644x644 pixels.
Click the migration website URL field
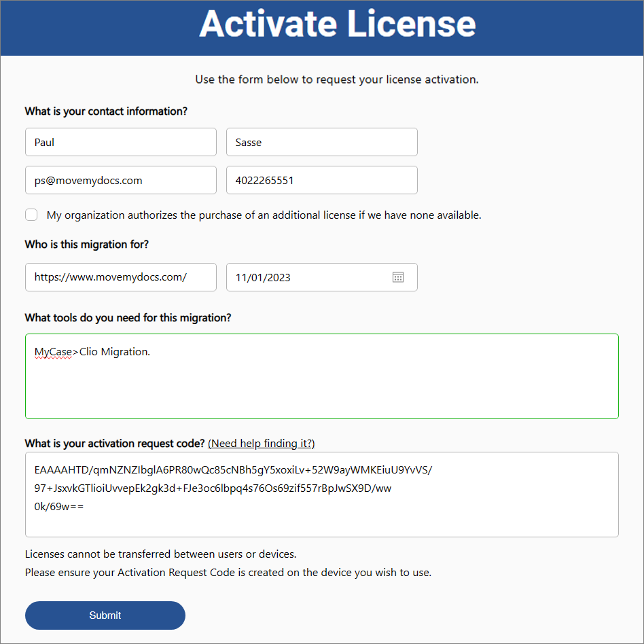(x=121, y=277)
